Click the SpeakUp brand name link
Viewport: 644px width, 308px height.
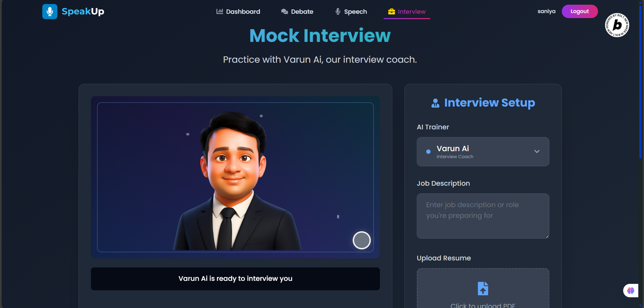[83, 11]
